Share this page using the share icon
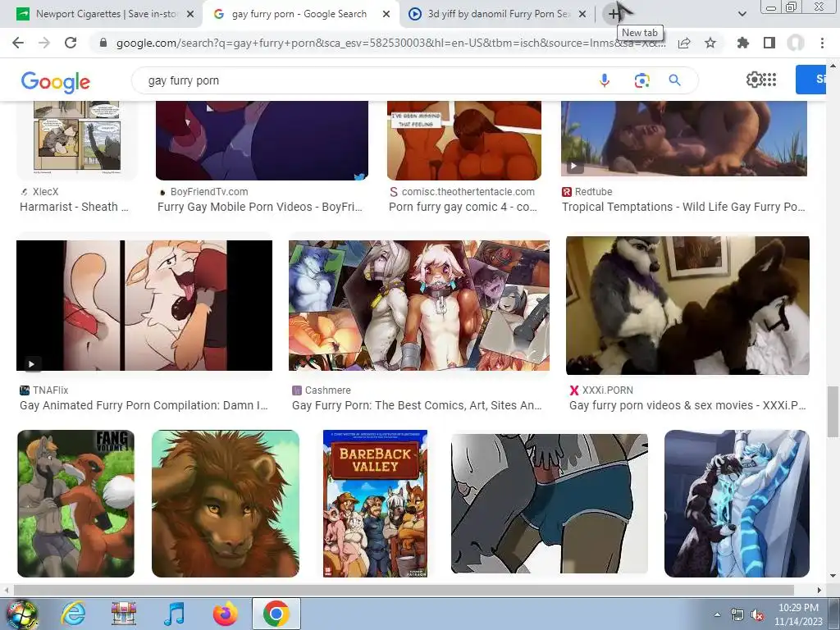This screenshot has height=630, width=840. (x=684, y=43)
